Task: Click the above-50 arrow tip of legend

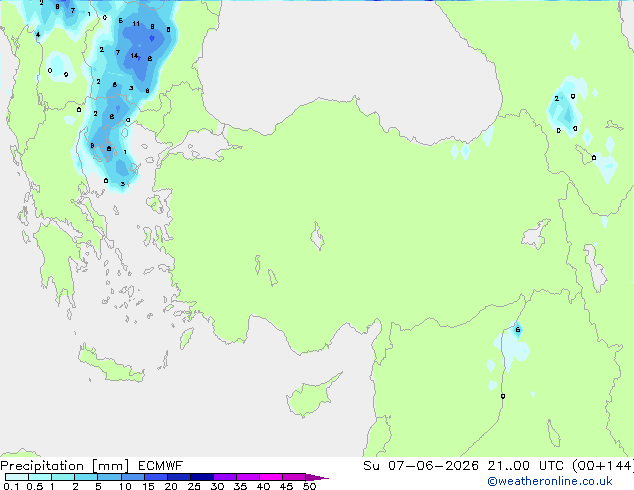Action: [317, 477]
